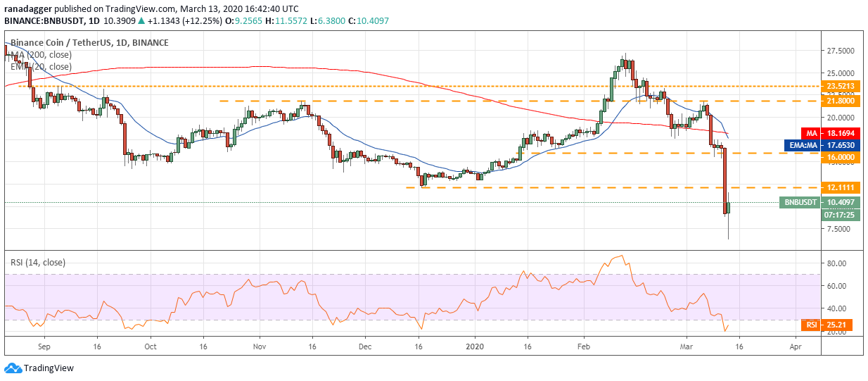
Task: Click the 80.00 RSI axis label
Action: [x=836, y=263]
